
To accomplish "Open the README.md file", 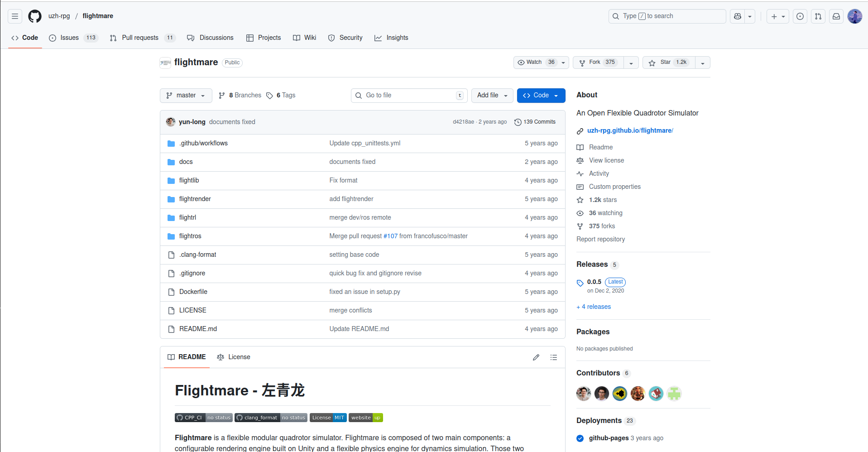I will tap(198, 329).
